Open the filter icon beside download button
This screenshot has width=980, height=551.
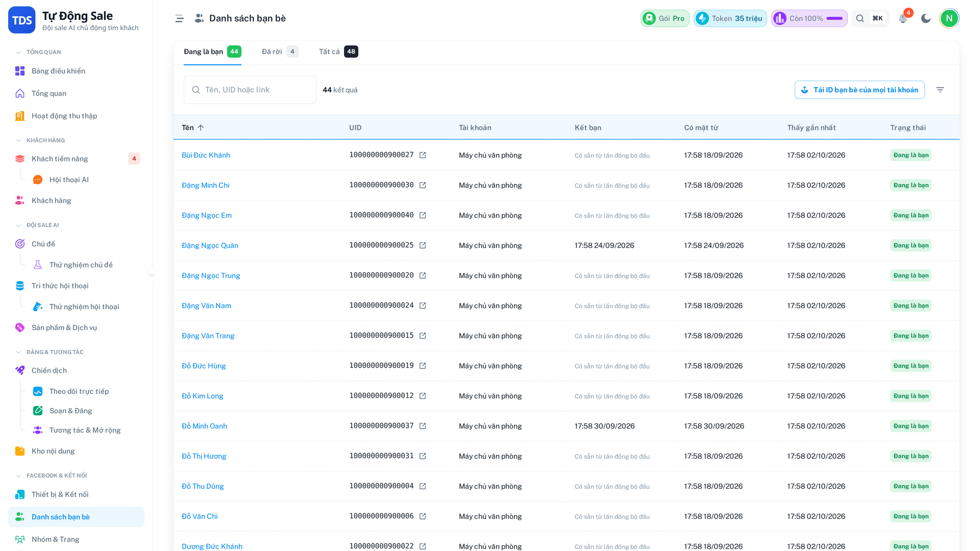(x=940, y=90)
